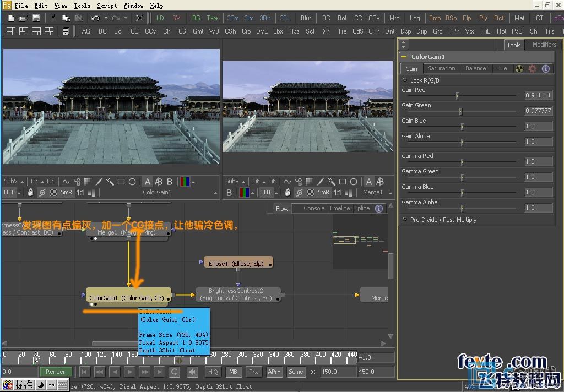Save the composition with the floppy icon
The image size is (564, 392).
[x=36, y=18]
